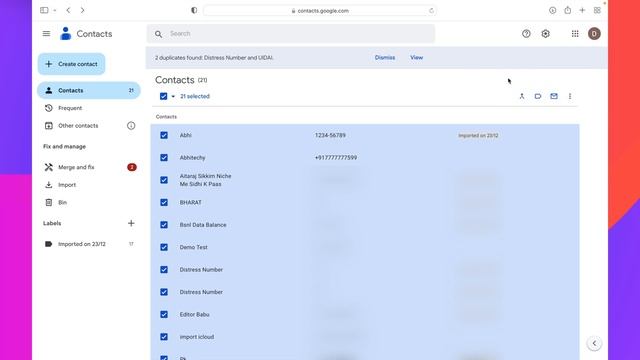Viewport: 640px width, 360px height.
Task: Open Merge and fix
Action: pyautogui.click(x=89, y=167)
